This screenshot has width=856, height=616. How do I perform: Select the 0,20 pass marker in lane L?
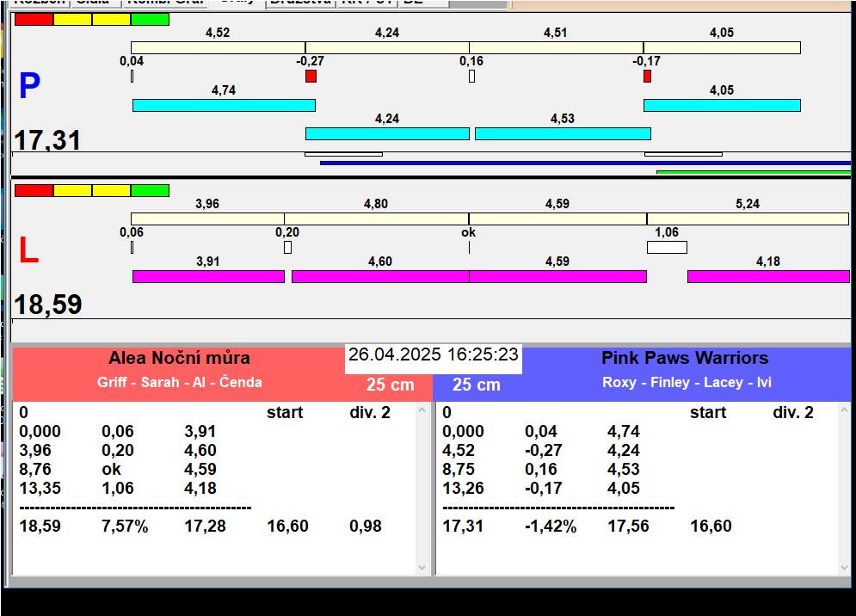point(287,248)
